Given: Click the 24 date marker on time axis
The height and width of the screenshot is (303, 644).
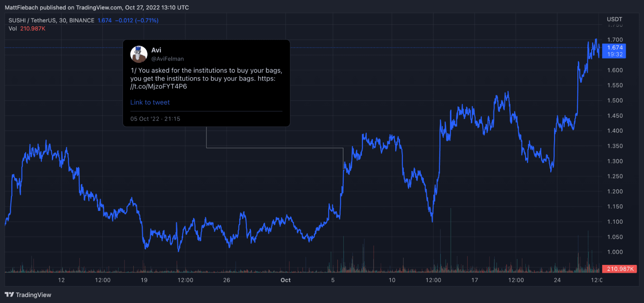Looking at the screenshot, I should tap(557, 280).
